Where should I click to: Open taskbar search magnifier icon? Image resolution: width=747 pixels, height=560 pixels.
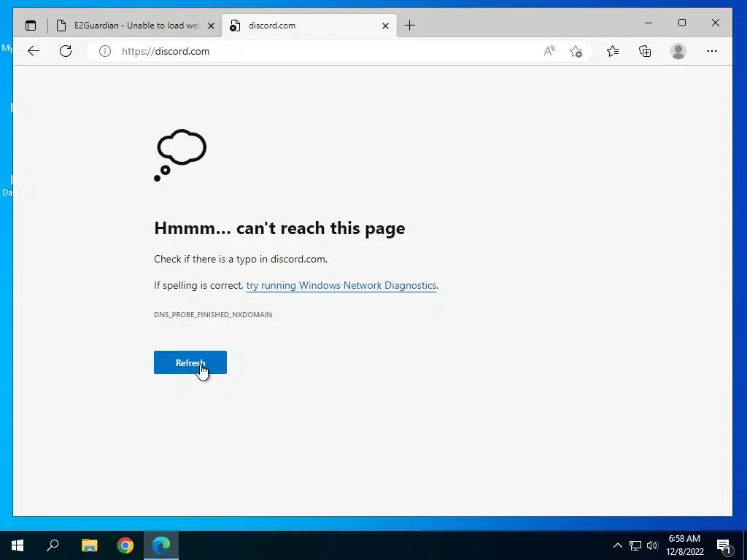[x=53, y=545]
